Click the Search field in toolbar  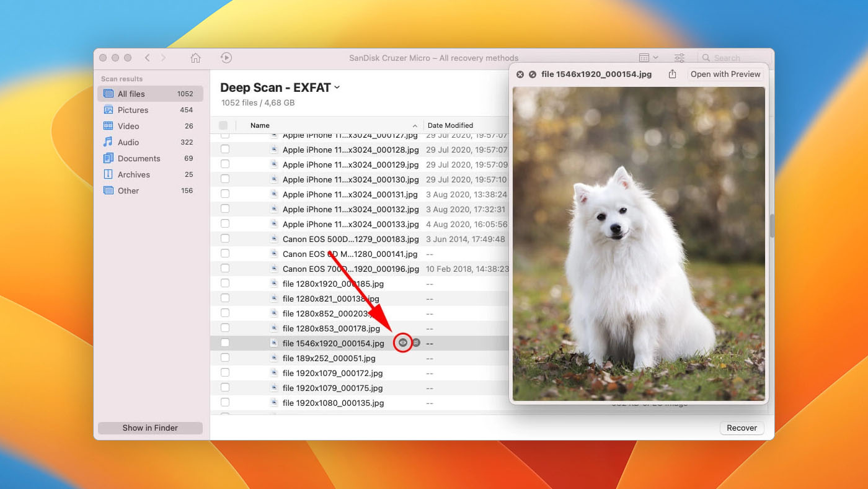tap(732, 58)
